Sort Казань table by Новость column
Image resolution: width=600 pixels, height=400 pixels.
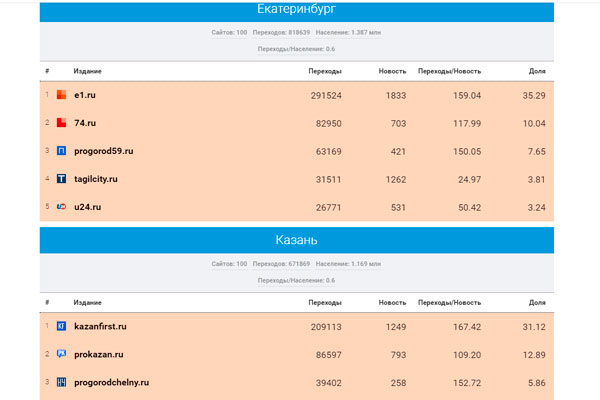392,302
